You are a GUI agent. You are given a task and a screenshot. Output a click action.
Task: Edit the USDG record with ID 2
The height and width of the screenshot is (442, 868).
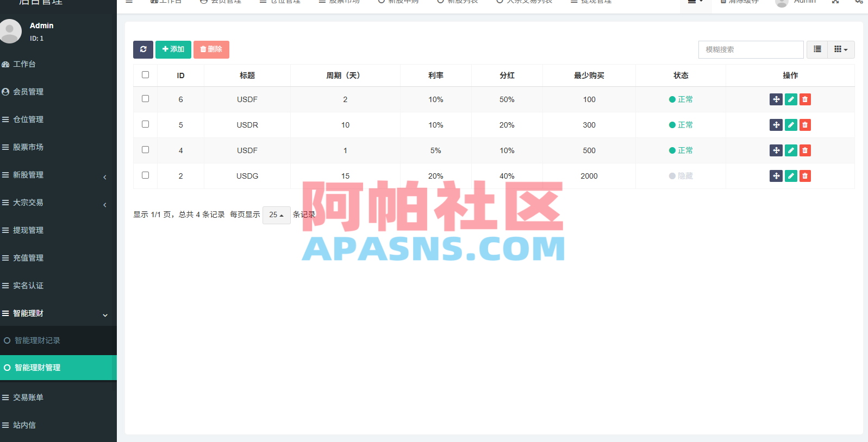coord(791,176)
